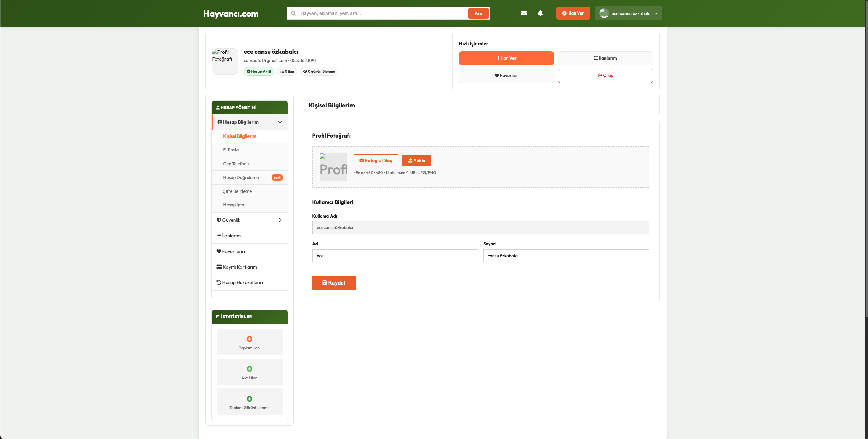
Task: Click the red Çıkış logout button
Action: click(605, 75)
